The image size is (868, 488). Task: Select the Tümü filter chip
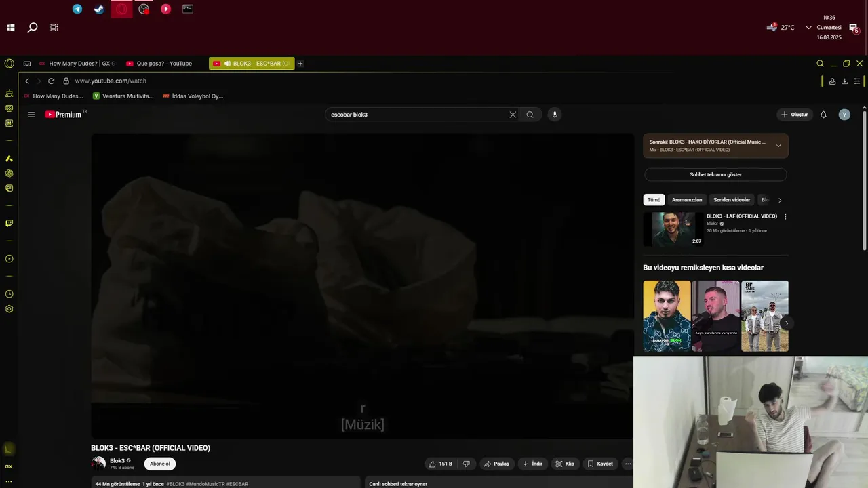coord(654,200)
